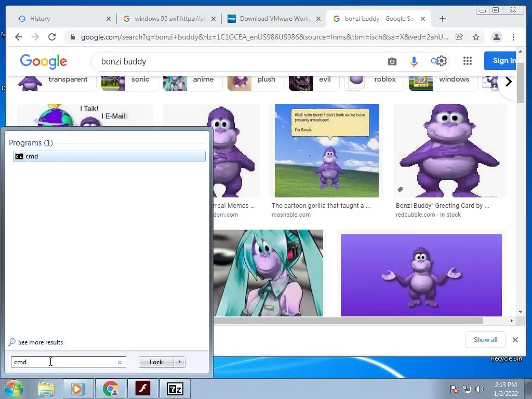Click the voice search microphone
The height and width of the screenshot is (399, 532).
click(414, 61)
